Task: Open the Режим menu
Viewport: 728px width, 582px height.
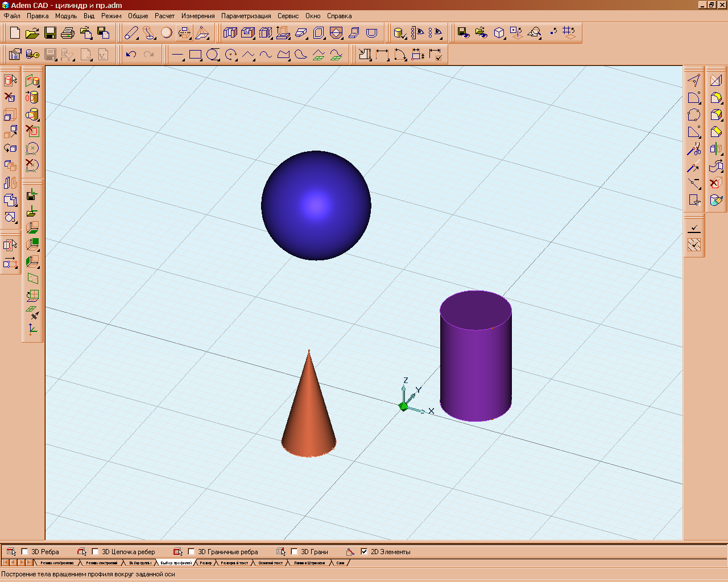Action: [x=111, y=16]
